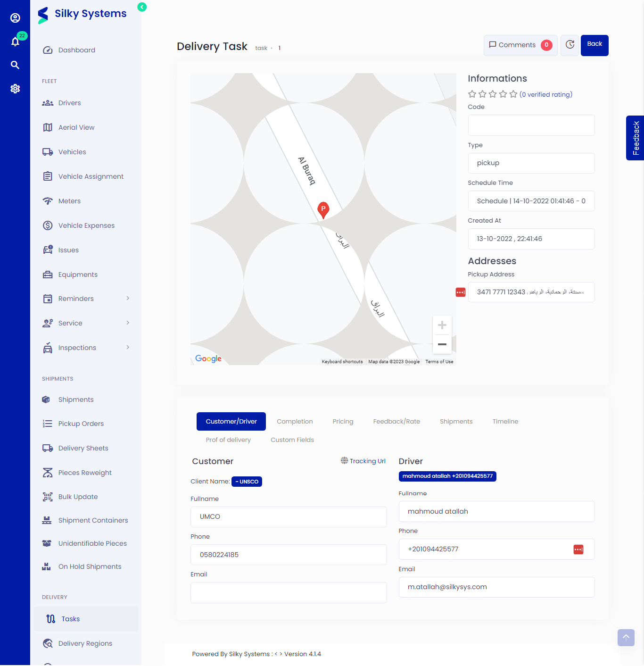This screenshot has height=666, width=644.
Task: Select the fifth rating star
Action: click(513, 94)
